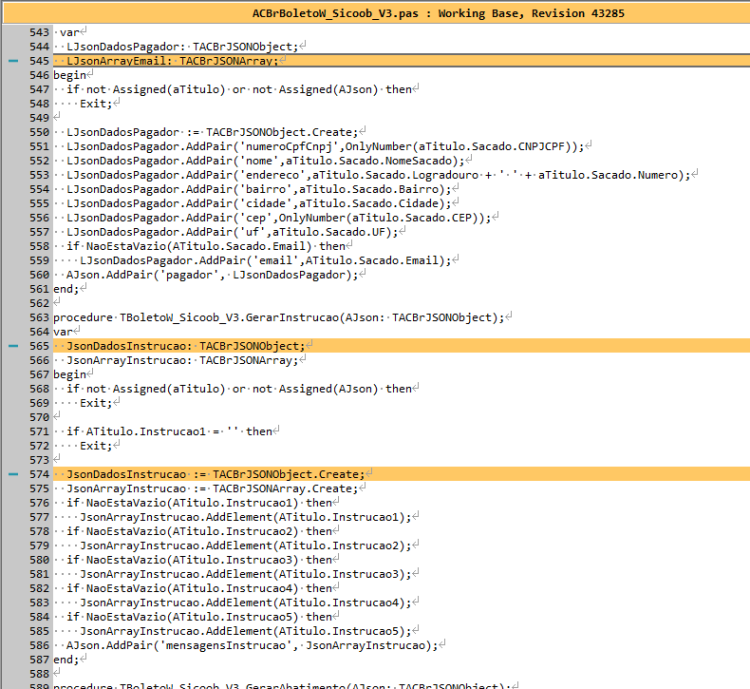
Task: Click Exit statement on line 572
Action: coord(96,445)
